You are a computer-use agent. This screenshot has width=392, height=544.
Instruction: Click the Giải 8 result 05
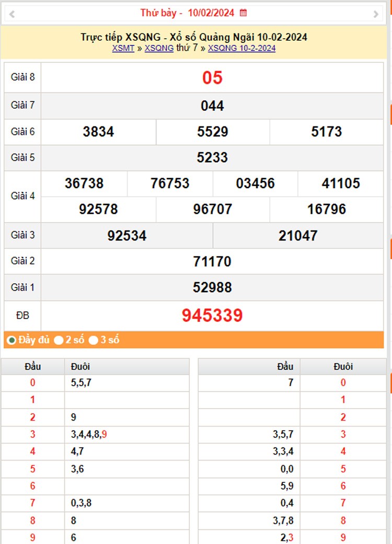(x=212, y=78)
